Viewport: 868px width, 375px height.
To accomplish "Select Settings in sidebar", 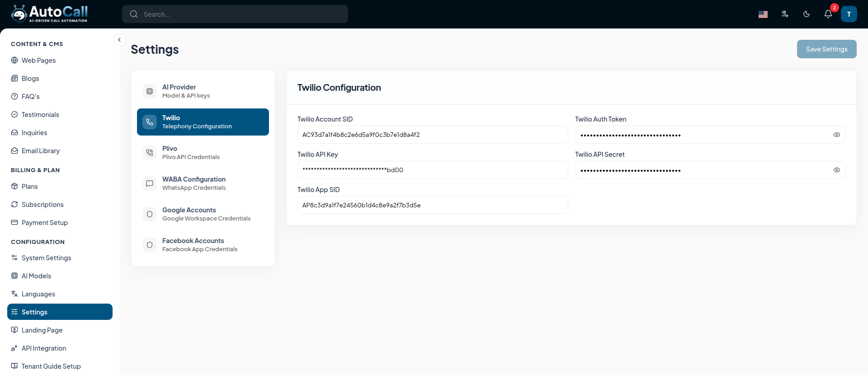I will tap(60, 312).
